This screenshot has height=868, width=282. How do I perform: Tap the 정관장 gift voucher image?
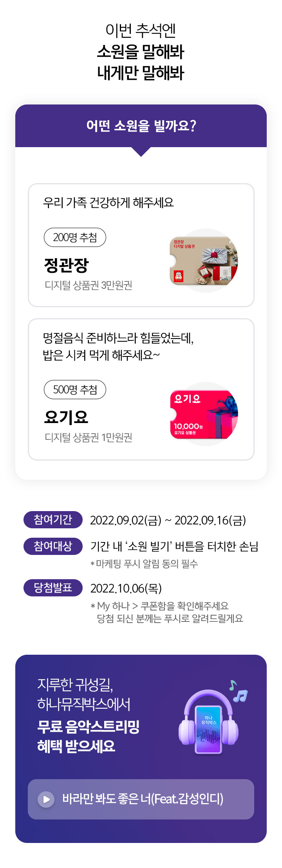(204, 261)
